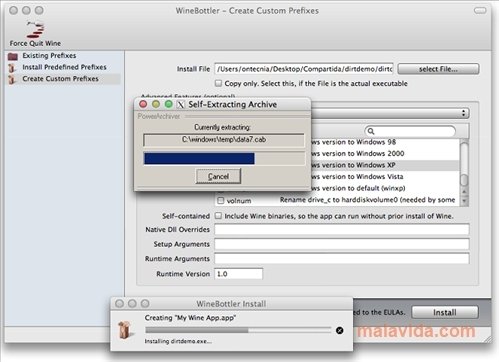Click the scroll up arrow of the list

[x=464, y=192]
